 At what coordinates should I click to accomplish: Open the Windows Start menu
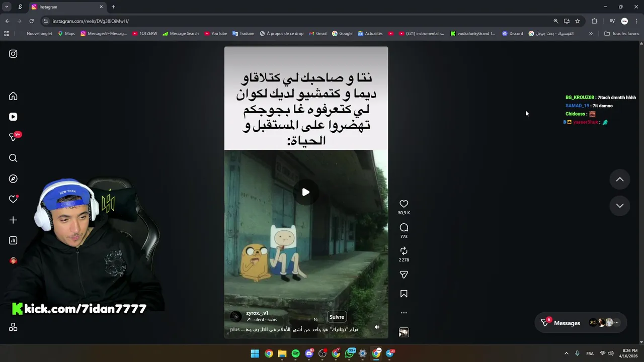255,353
